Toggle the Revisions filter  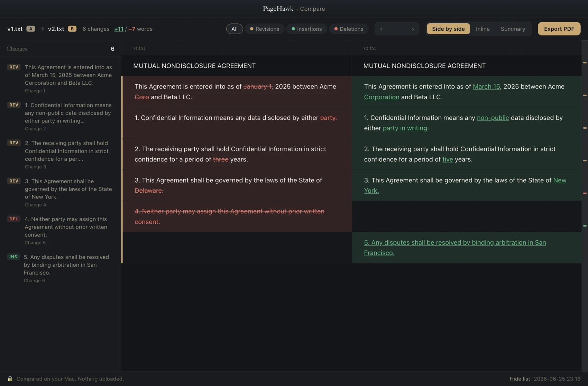tap(265, 29)
